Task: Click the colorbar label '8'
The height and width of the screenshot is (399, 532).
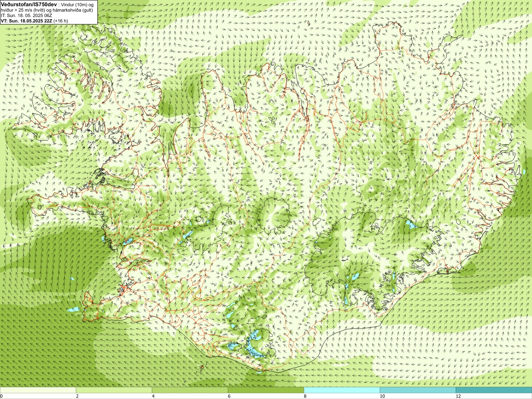Action: (305, 396)
